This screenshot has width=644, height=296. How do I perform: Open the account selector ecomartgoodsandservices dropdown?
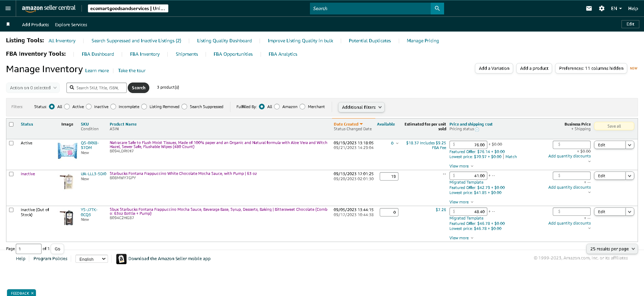tap(128, 8)
